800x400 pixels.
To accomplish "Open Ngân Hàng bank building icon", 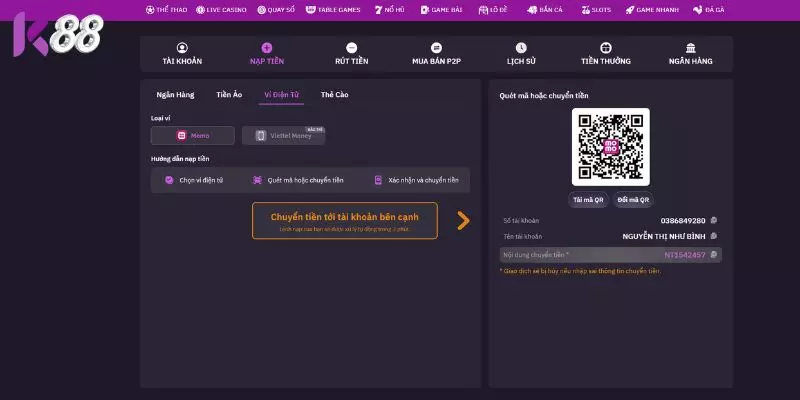I will (x=691, y=48).
